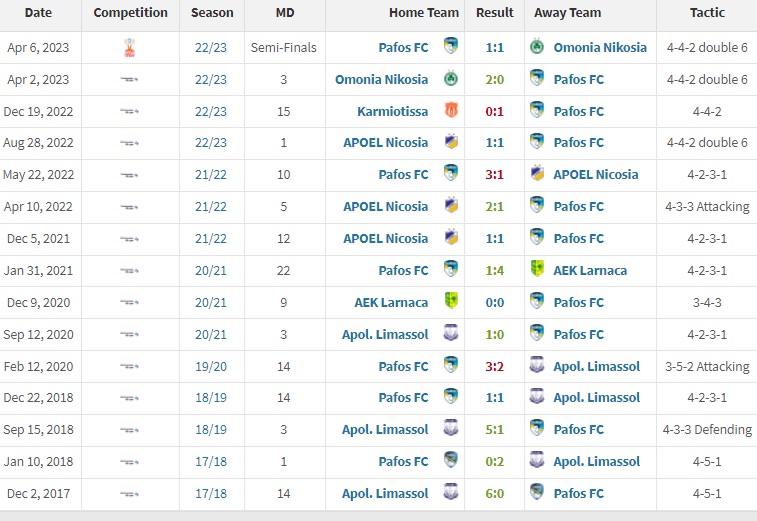The height and width of the screenshot is (521, 757).
Task: Open the 1:4 result against AEK Larnaca
Action: (494, 270)
